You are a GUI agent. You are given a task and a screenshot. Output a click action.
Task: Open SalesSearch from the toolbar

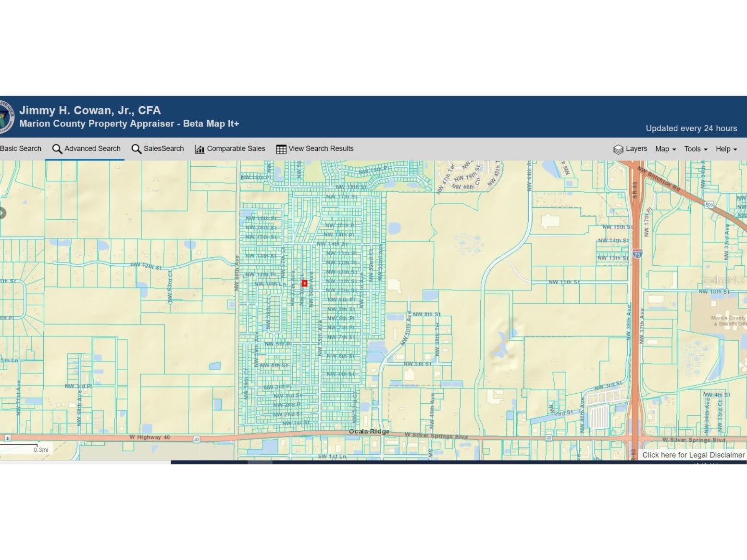click(x=164, y=149)
